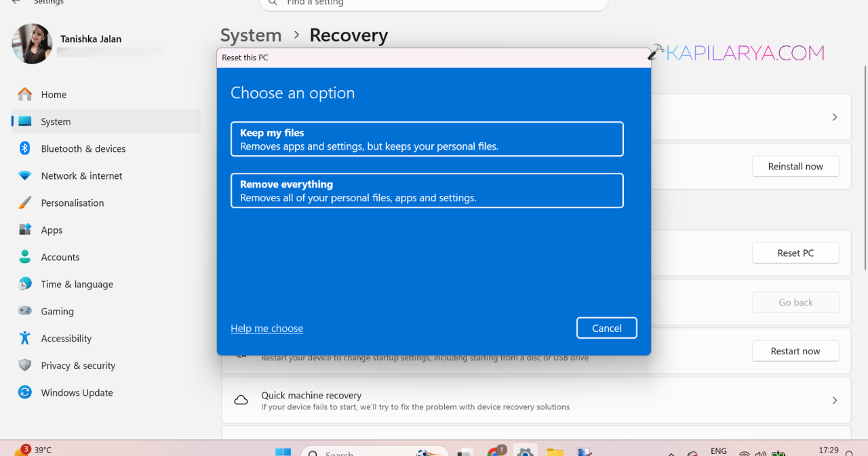This screenshot has width=868, height=456.
Task: Click the Time & language globe icon
Action: tap(25, 284)
